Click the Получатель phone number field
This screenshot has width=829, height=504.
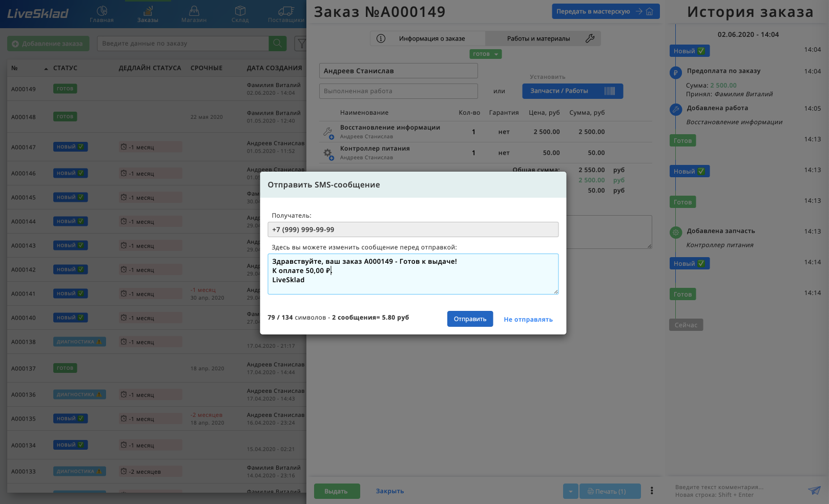click(413, 229)
